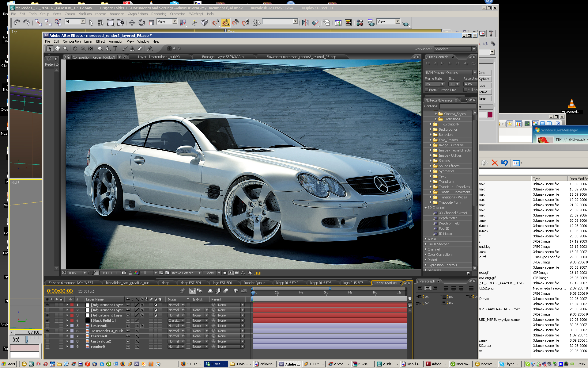This screenshot has width=588, height=368.
Task: Select the Ellipse mask tool
Action: pyautogui.click(x=100, y=48)
